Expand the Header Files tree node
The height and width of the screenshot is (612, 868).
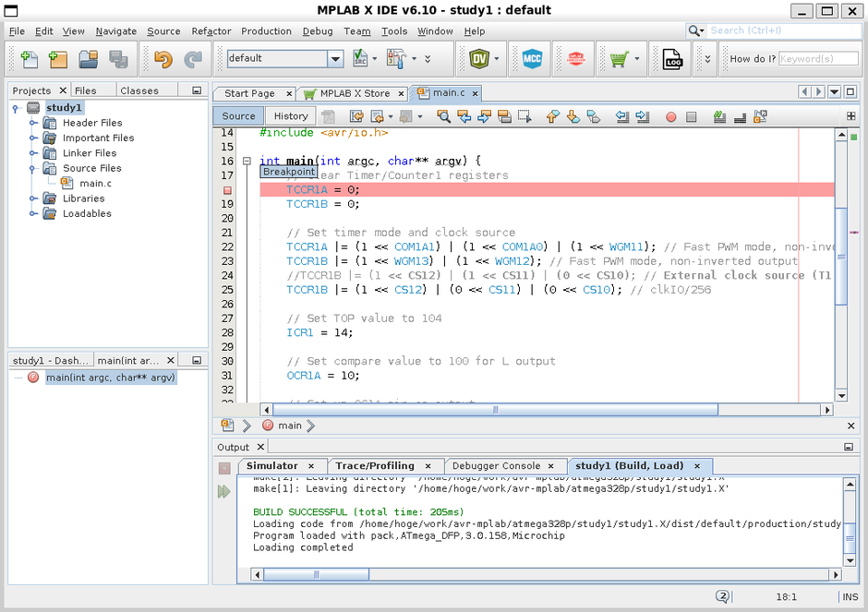[x=31, y=123]
